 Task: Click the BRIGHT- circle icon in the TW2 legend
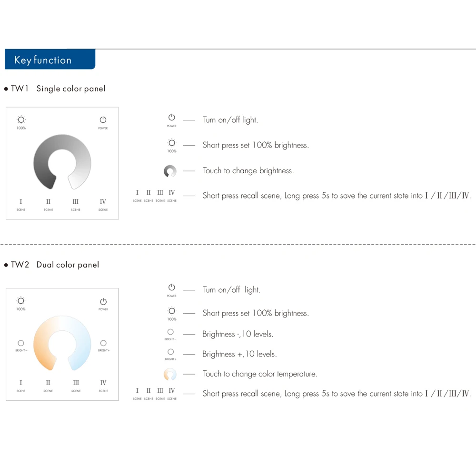point(170,332)
